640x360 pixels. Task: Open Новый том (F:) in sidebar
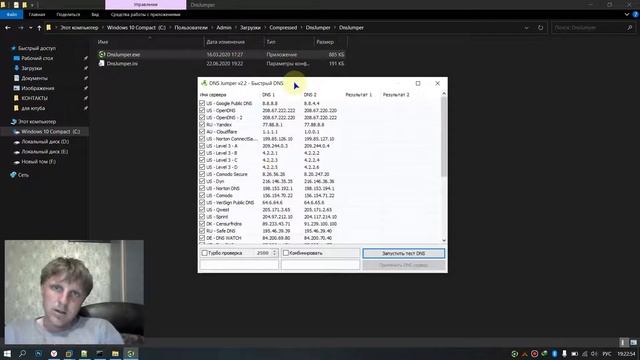38,162
